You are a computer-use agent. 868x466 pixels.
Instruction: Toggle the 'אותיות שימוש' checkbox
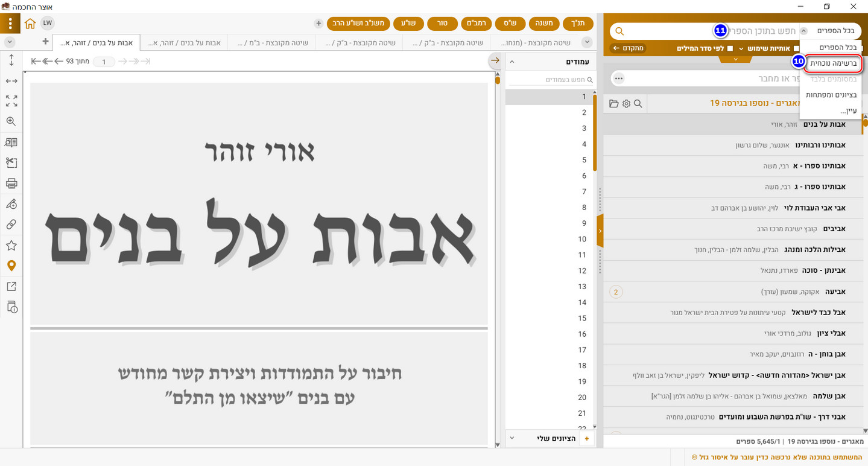(x=797, y=48)
